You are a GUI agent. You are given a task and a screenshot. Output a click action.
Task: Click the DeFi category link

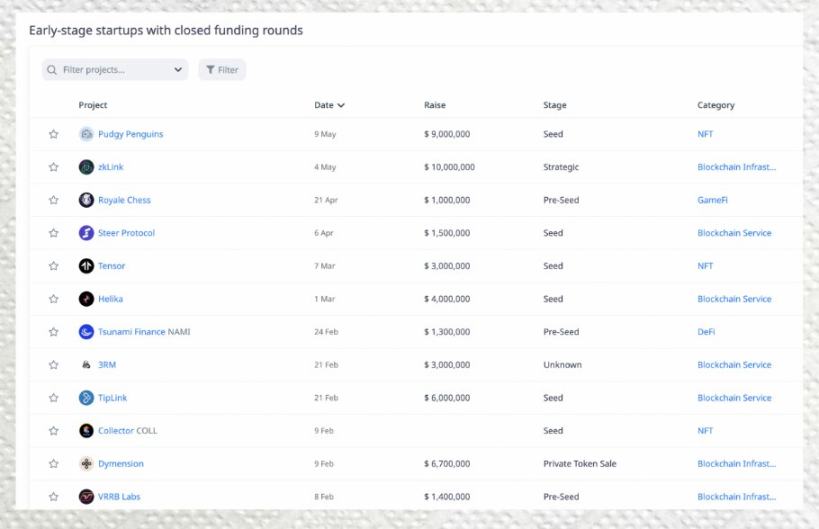click(706, 332)
